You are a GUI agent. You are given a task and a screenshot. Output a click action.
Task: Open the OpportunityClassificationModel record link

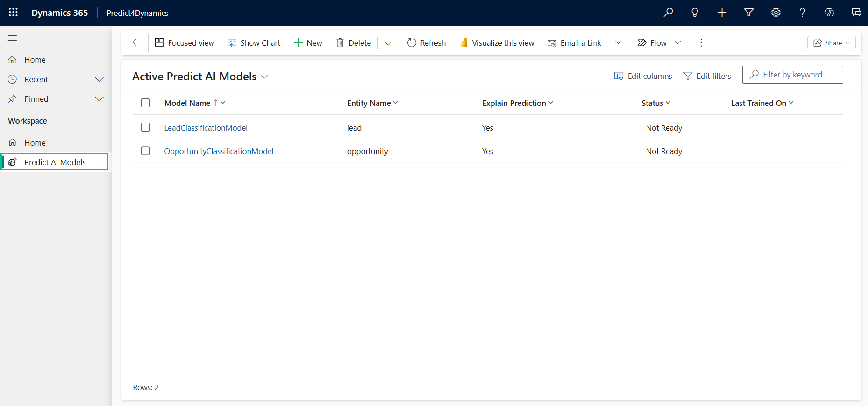click(219, 151)
